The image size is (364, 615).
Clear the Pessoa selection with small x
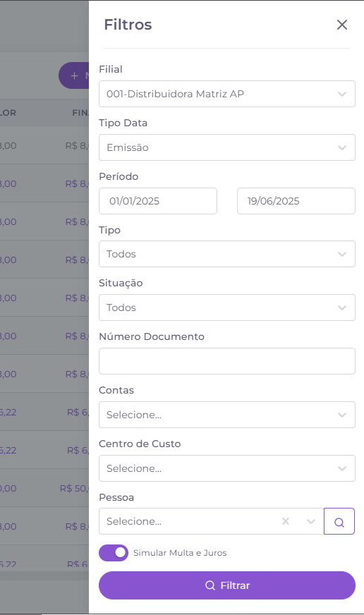[286, 521]
